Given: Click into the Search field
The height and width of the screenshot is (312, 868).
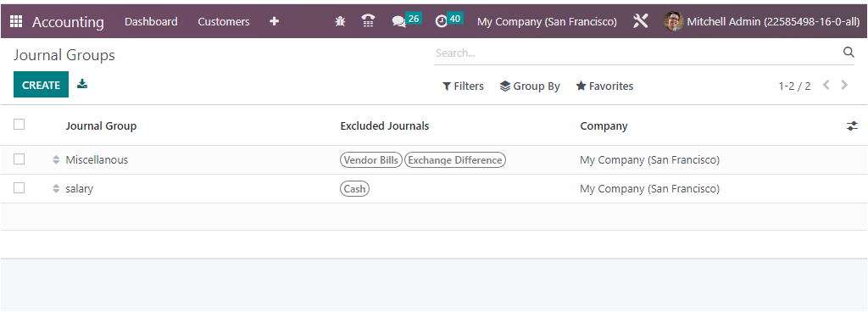Looking at the screenshot, I should (x=637, y=53).
